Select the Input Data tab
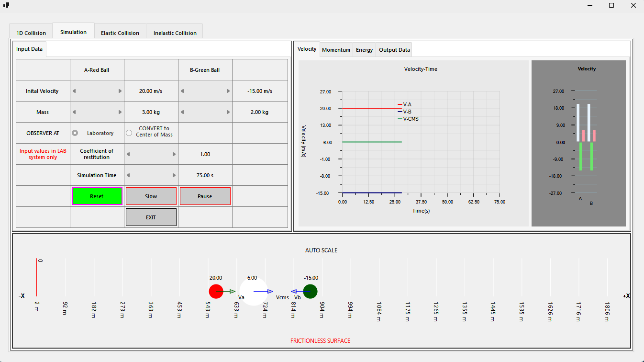Image resolution: width=644 pixels, height=362 pixels. tap(29, 49)
